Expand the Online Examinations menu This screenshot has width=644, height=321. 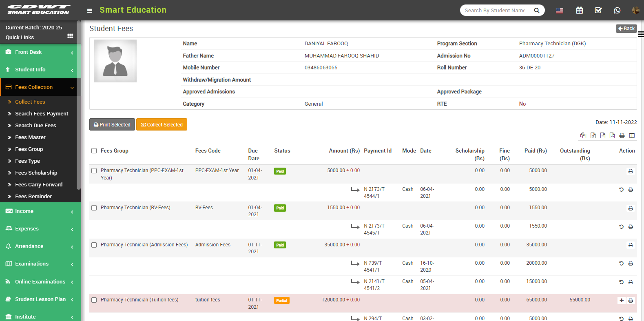(x=40, y=282)
